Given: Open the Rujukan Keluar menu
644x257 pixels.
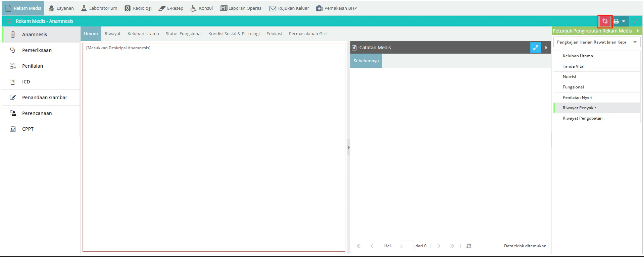Looking at the screenshot, I should tap(289, 8).
